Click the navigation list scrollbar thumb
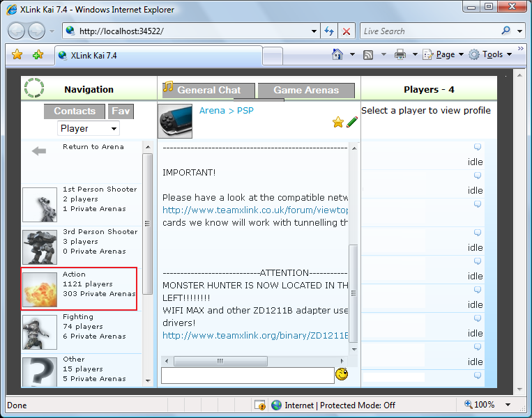This screenshot has width=532, height=418. point(147,224)
